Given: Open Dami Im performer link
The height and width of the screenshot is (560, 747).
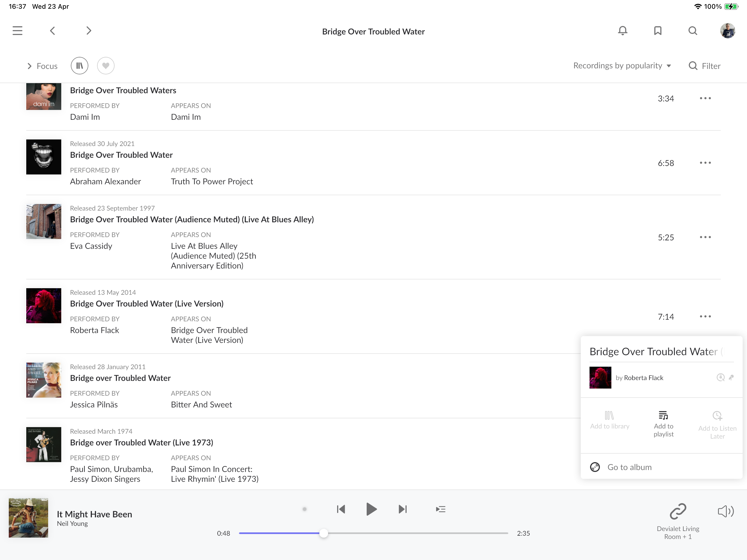Looking at the screenshot, I should [x=85, y=117].
